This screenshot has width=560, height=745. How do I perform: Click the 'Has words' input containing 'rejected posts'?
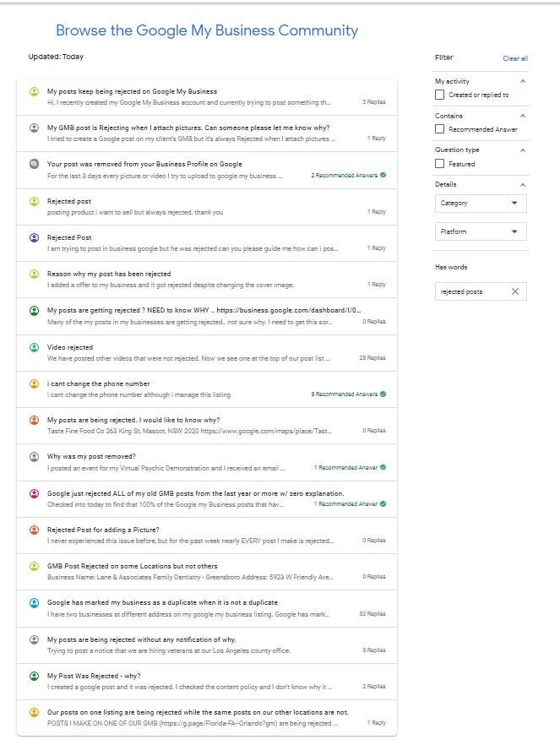481,291
